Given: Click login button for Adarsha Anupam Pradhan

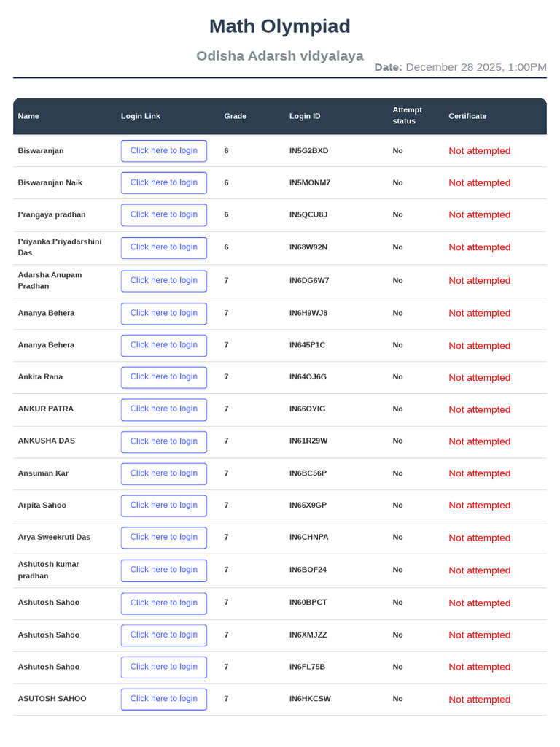Looking at the screenshot, I should coord(164,281).
